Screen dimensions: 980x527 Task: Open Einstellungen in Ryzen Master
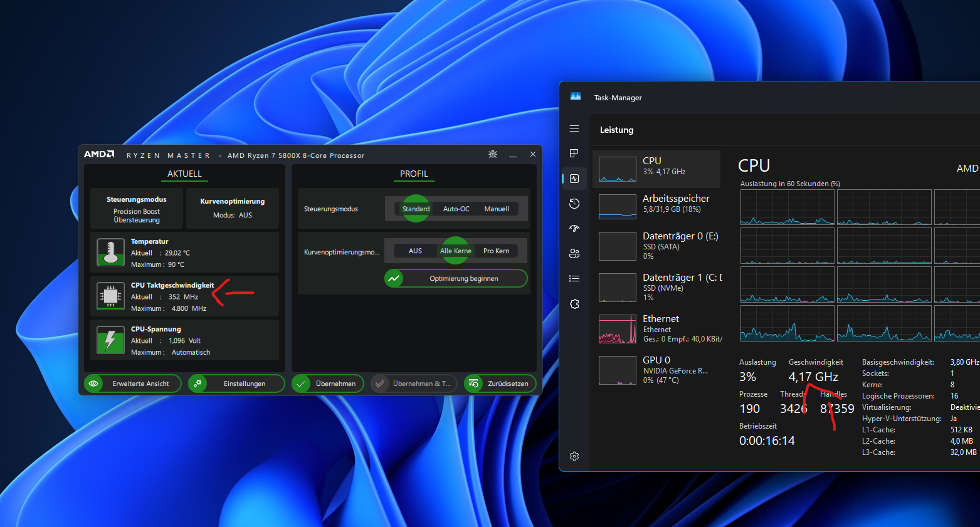point(236,384)
